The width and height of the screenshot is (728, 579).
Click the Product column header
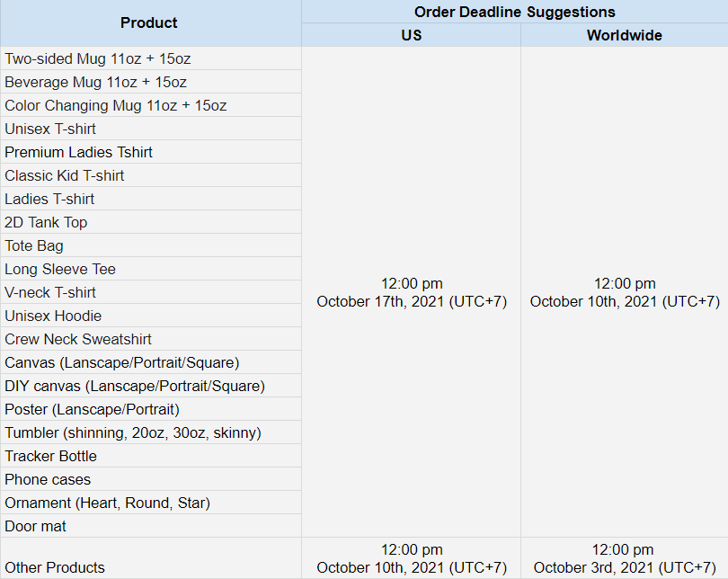point(149,23)
